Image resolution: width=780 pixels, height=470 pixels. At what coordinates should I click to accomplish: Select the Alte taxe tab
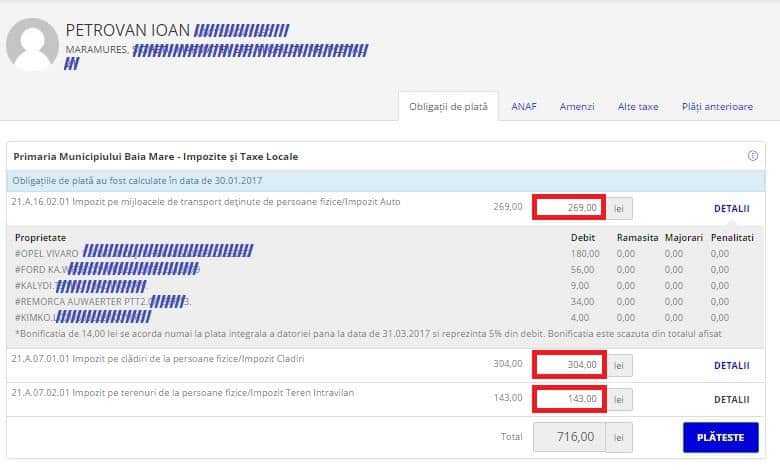pyautogui.click(x=638, y=107)
